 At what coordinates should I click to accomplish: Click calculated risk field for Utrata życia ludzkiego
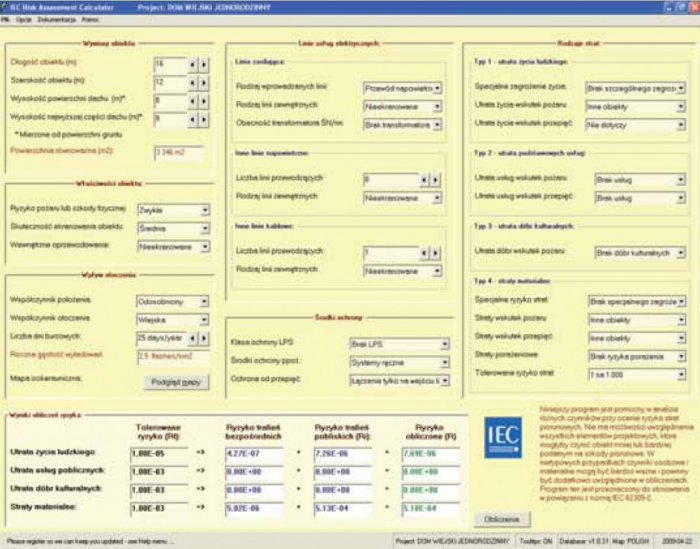(x=431, y=454)
